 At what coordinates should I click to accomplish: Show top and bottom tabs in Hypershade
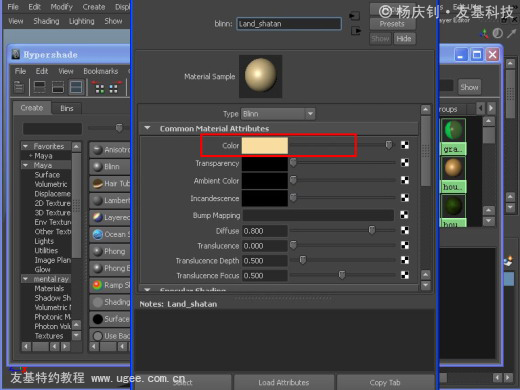[76, 87]
